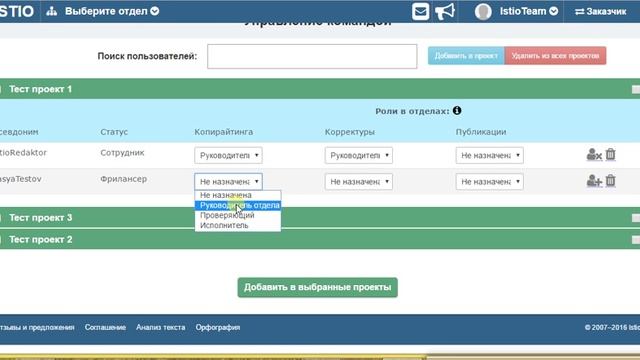Image resolution: width=640 pixels, height=360 pixels.
Task: Open the megaphone announcements icon
Action: (445, 11)
